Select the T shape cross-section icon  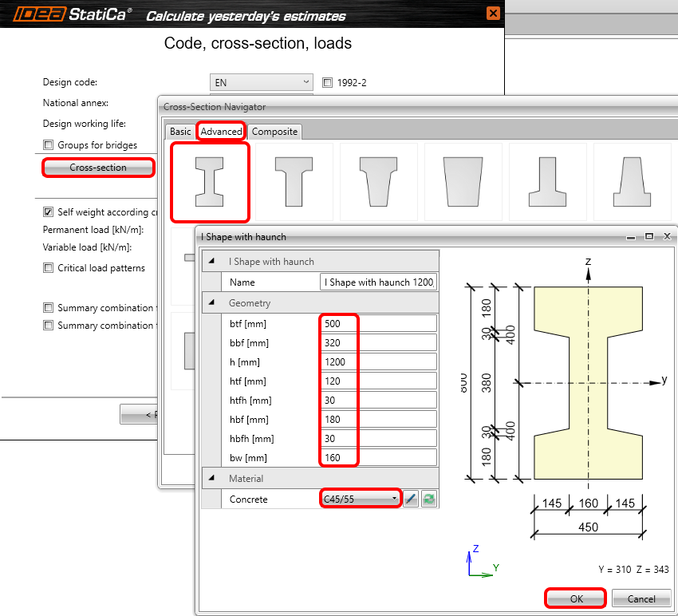pyautogui.click(x=294, y=181)
